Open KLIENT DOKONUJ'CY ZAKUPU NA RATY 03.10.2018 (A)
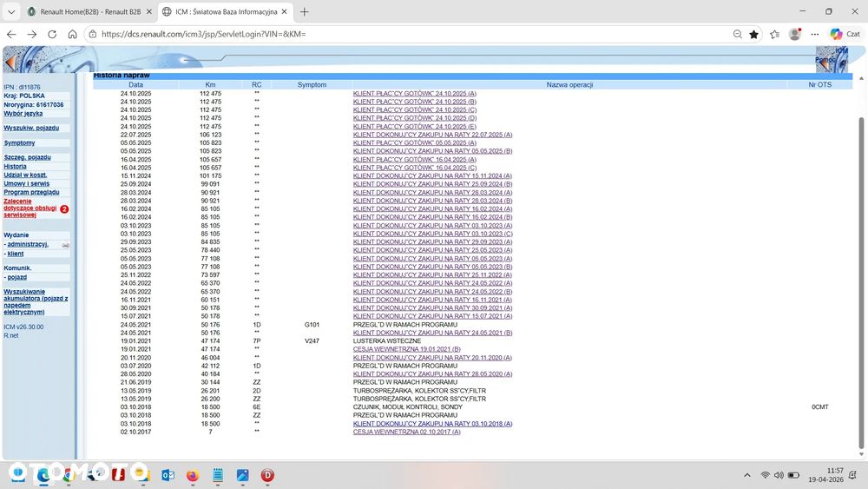868x489 pixels. (x=432, y=424)
